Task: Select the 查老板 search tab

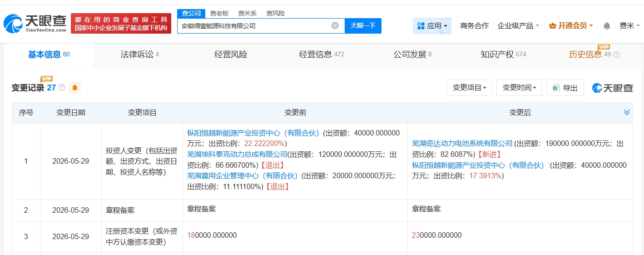Action: [219, 13]
